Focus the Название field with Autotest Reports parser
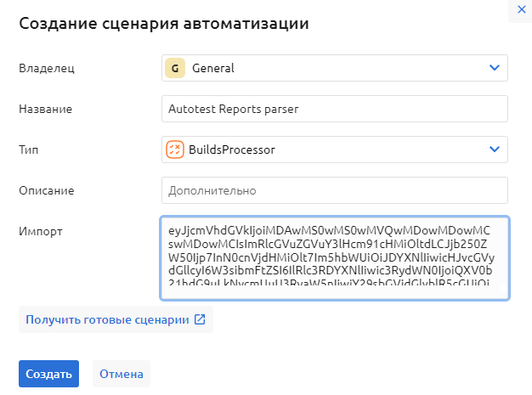The height and width of the screenshot is (395, 532). 334,109
